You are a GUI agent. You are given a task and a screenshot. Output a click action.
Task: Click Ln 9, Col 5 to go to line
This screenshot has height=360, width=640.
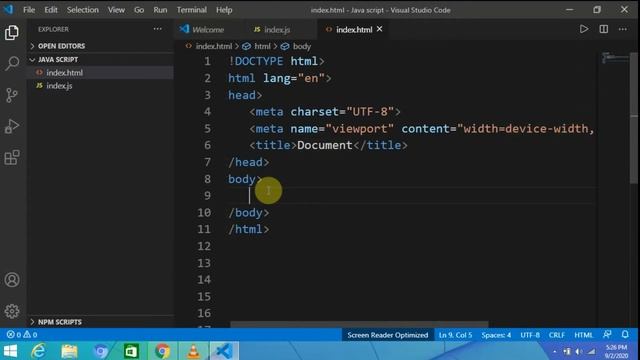click(455, 335)
